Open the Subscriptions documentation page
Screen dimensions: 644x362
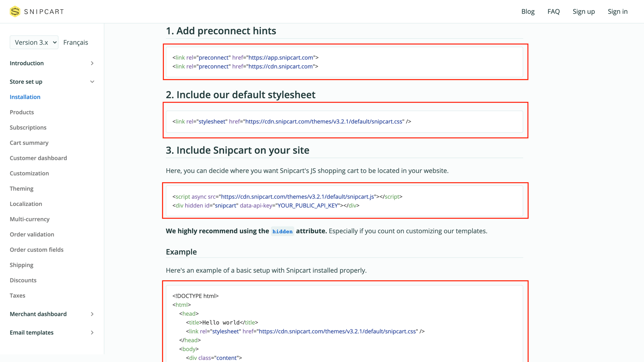tap(28, 128)
